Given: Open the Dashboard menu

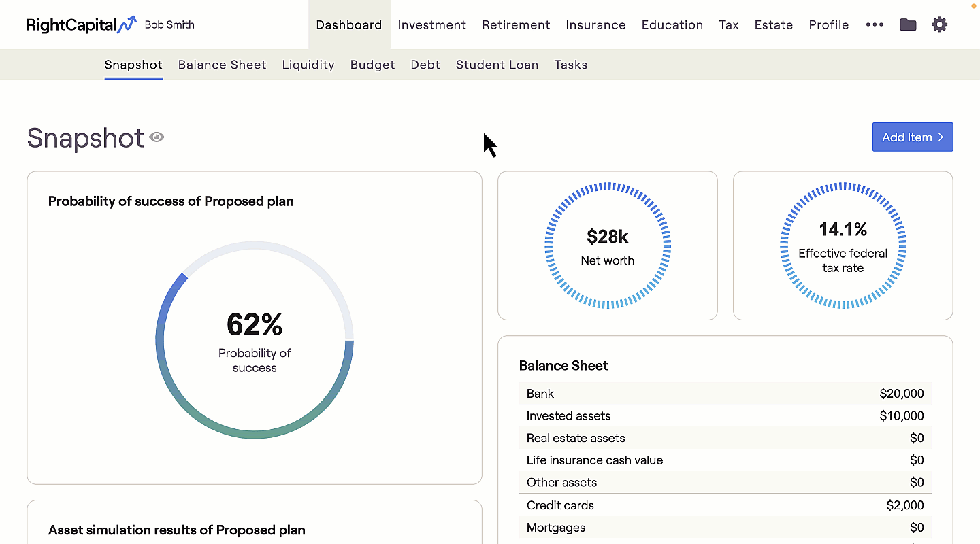Looking at the screenshot, I should [x=349, y=24].
